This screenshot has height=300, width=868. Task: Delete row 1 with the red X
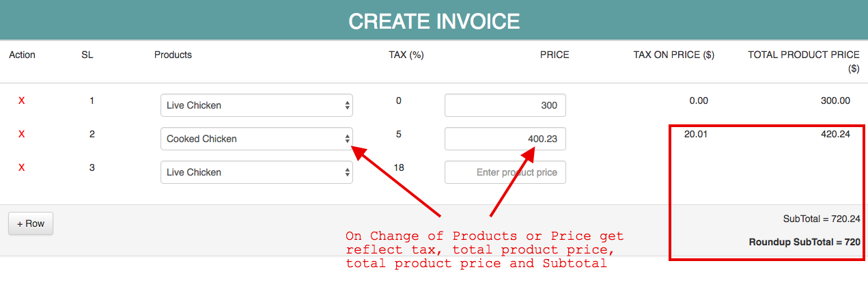tap(21, 101)
